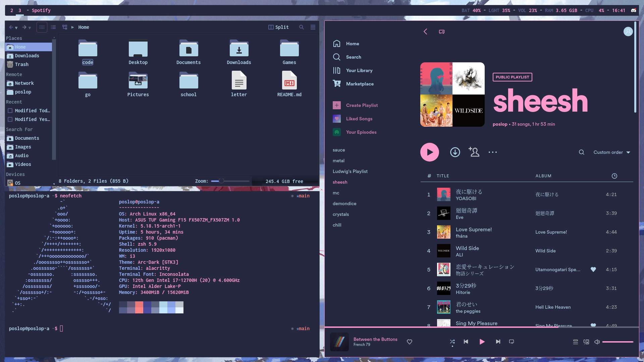The width and height of the screenshot is (644, 362).
Task: Click Create Playlist
Action: click(362, 105)
